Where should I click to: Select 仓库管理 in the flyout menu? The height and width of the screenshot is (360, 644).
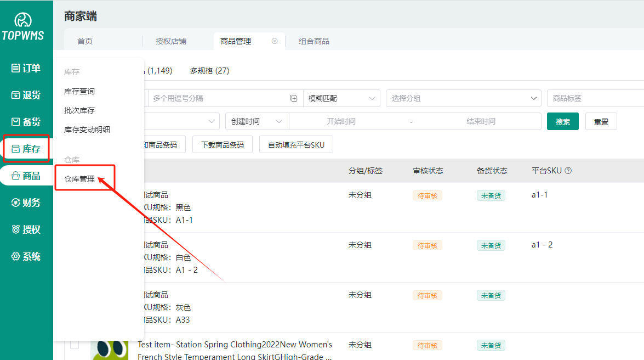click(x=79, y=179)
